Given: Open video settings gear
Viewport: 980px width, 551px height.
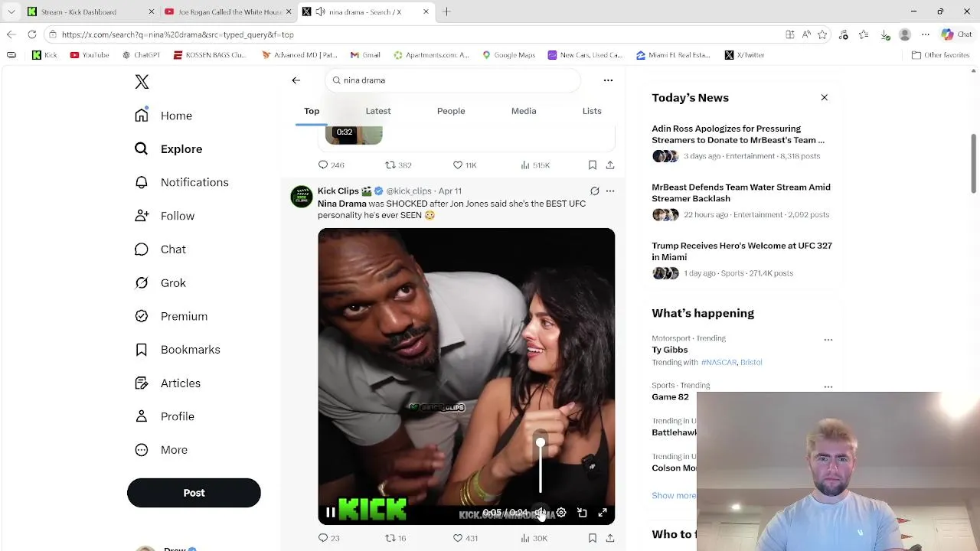Looking at the screenshot, I should 561,513.
